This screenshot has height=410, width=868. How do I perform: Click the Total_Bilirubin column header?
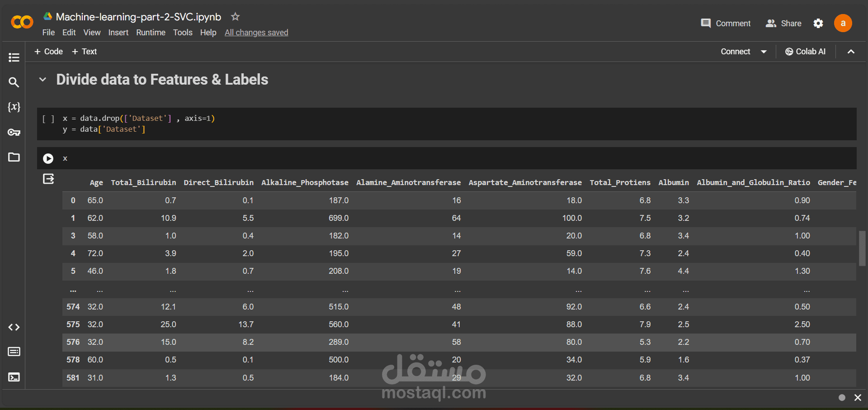pyautogui.click(x=143, y=182)
